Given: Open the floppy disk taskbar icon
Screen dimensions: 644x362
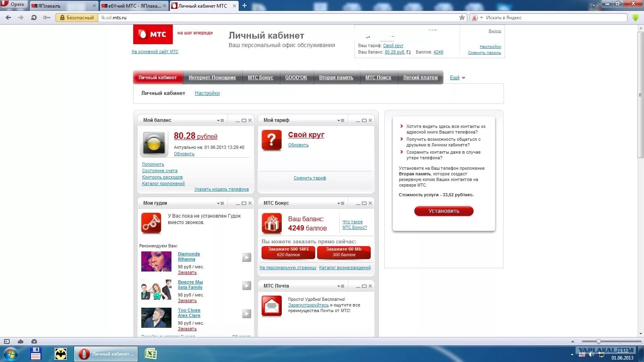Looking at the screenshot, I should pos(36,354).
